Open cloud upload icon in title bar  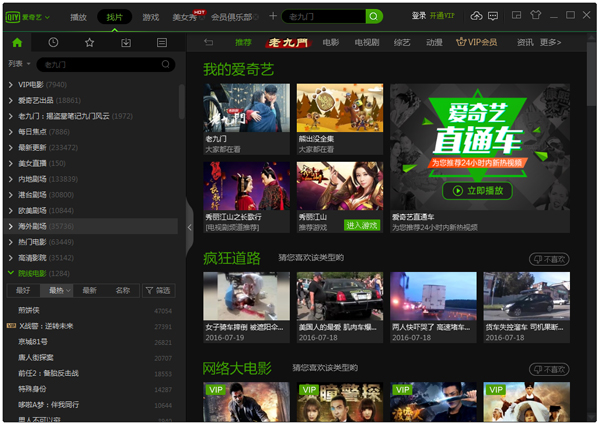click(476, 16)
